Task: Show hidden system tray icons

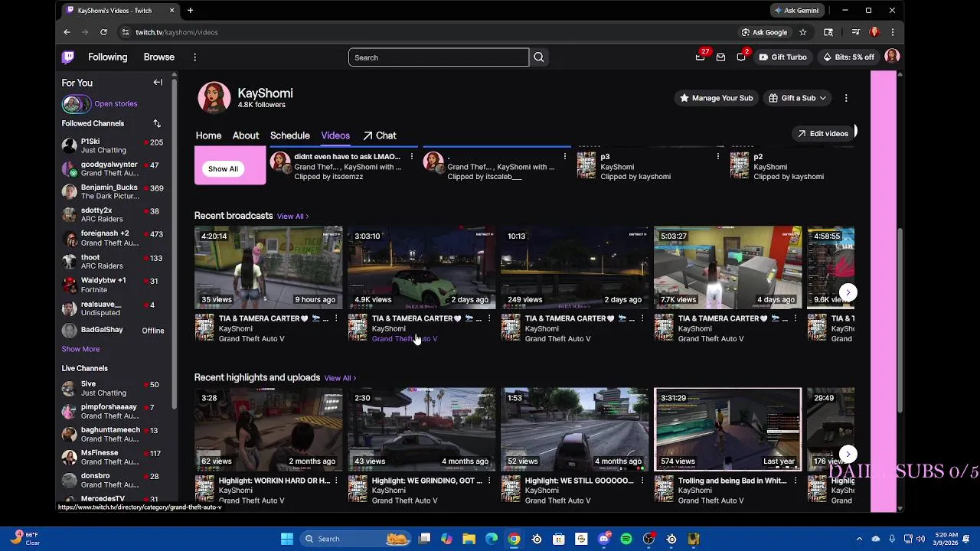Action: click(859, 539)
